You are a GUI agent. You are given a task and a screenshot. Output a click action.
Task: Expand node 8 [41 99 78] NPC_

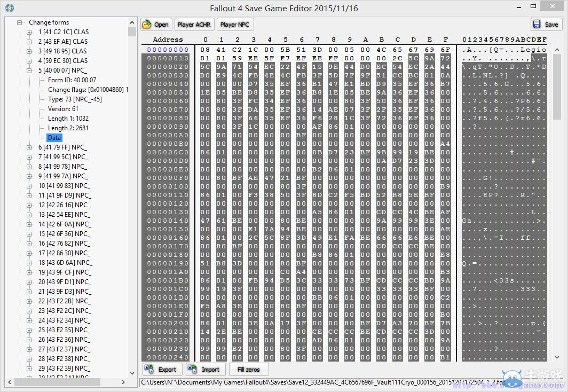29,167
